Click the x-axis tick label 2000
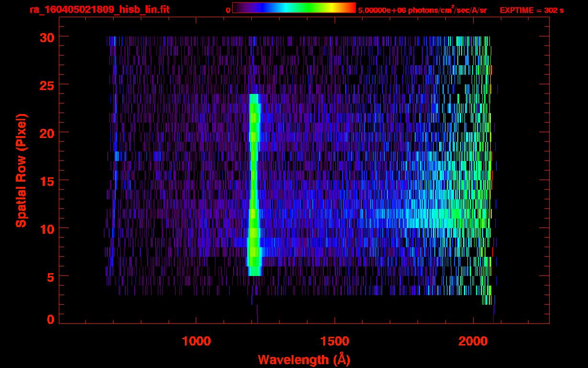Image resolution: width=588 pixels, height=368 pixels. 473,341
